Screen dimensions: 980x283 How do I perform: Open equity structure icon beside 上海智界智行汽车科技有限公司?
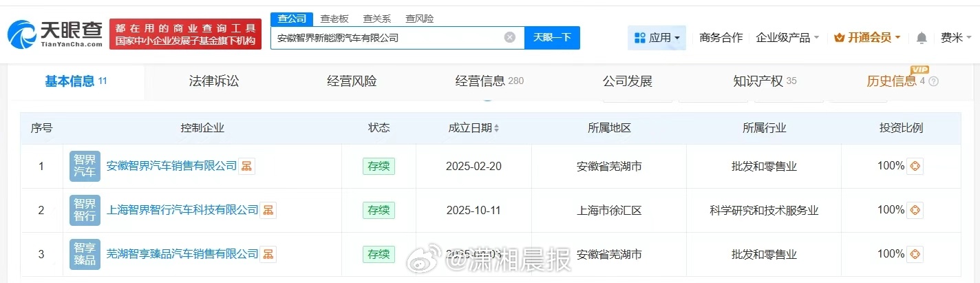coord(268,210)
